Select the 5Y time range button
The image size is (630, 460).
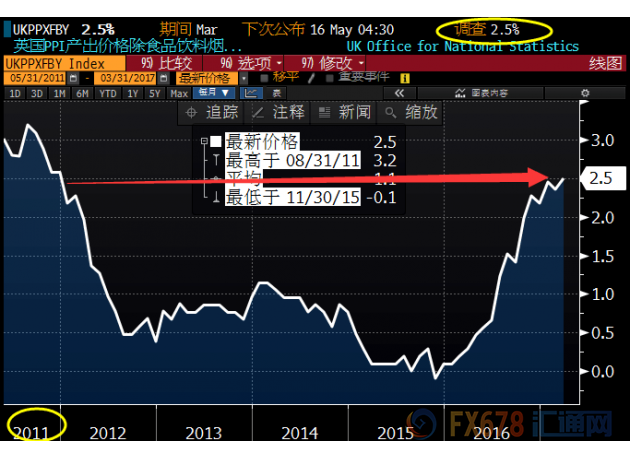(x=155, y=93)
